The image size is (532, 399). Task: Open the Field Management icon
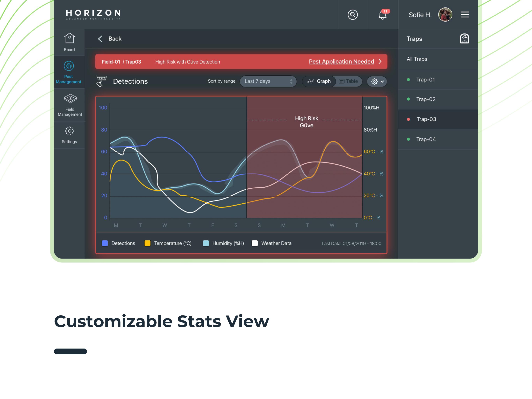coord(70,98)
